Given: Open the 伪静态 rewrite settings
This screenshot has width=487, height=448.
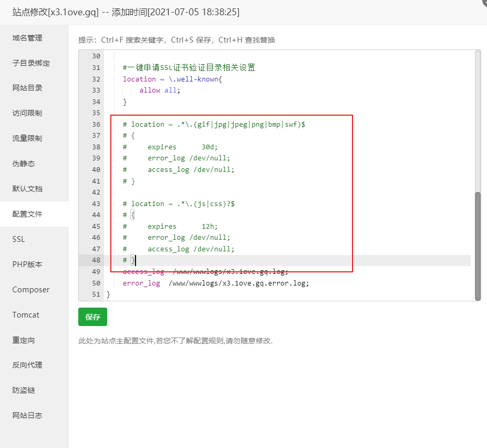Looking at the screenshot, I should pyautogui.click(x=24, y=164).
